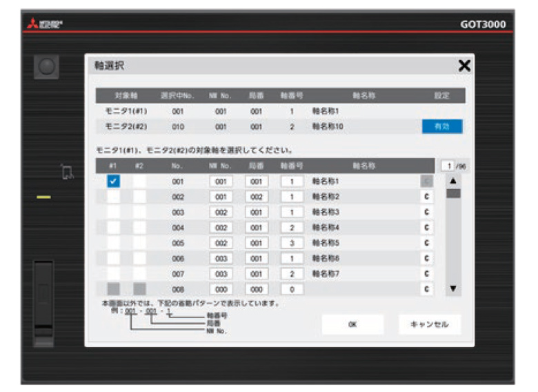Check the #1 checkbox for axis 004
538x392 pixels.
pos(114,227)
